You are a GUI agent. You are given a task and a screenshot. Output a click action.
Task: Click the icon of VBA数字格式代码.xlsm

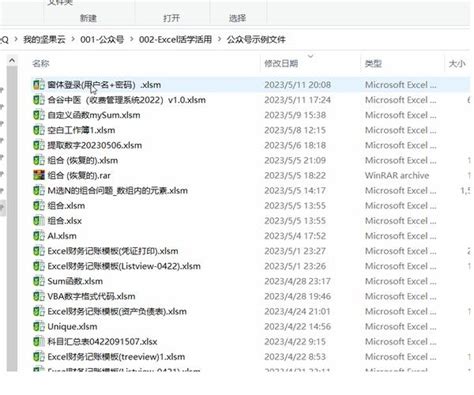click(x=39, y=296)
